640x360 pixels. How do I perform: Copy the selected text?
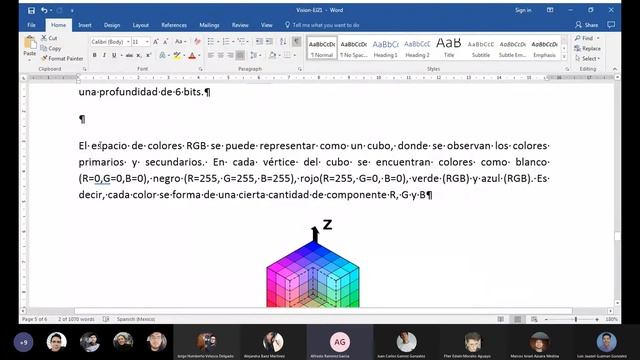coord(51,48)
